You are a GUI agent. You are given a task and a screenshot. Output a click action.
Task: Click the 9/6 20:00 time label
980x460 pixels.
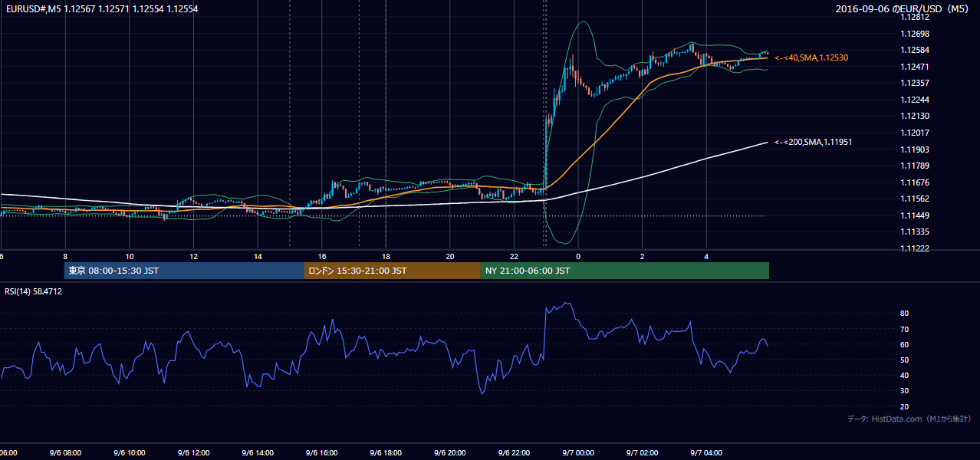point(450,453)
